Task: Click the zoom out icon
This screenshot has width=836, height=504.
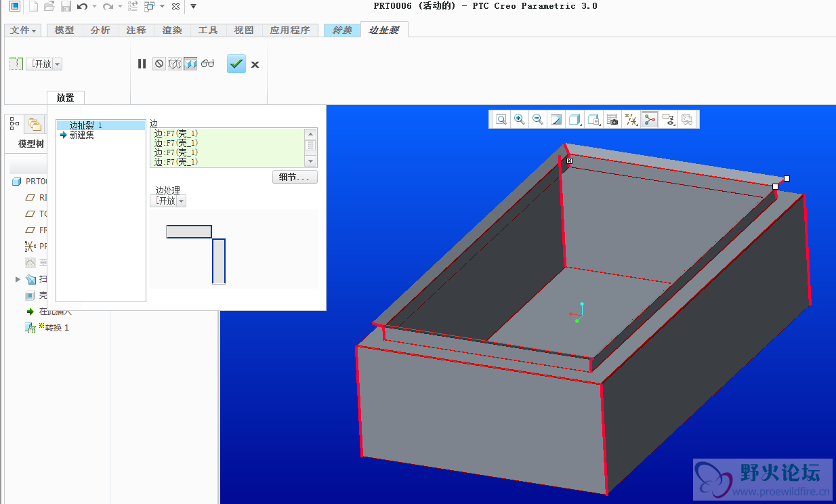Action: click(538, 119)
